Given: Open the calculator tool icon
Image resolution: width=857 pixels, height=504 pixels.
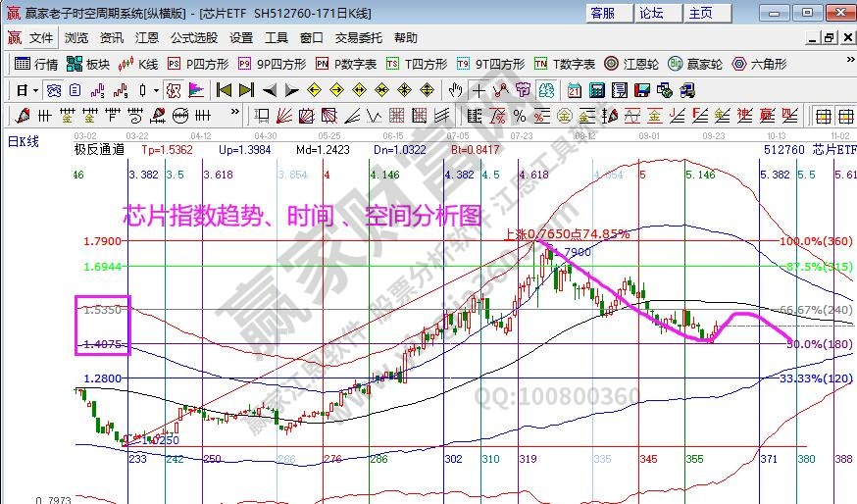Looking at the screenshot, I should [595, 90].
